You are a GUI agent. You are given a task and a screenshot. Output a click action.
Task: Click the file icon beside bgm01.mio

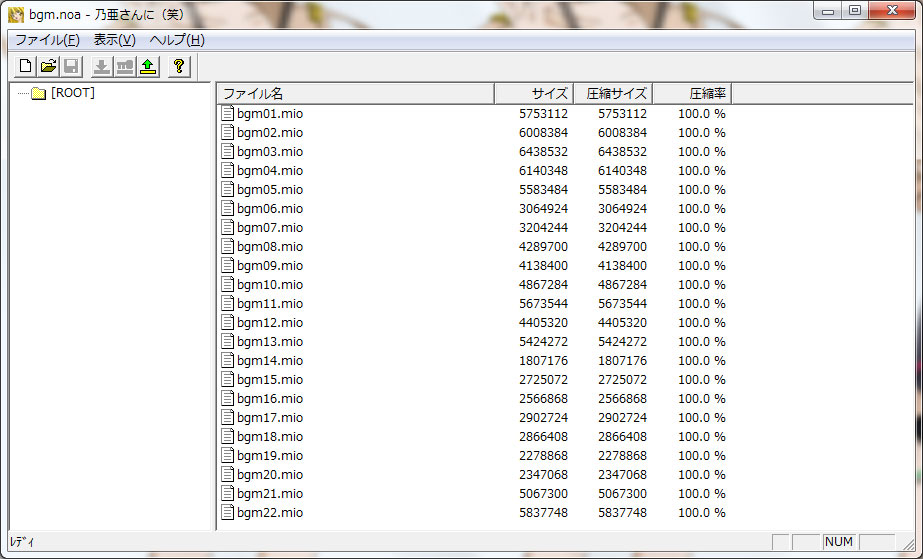click(227, 114)
